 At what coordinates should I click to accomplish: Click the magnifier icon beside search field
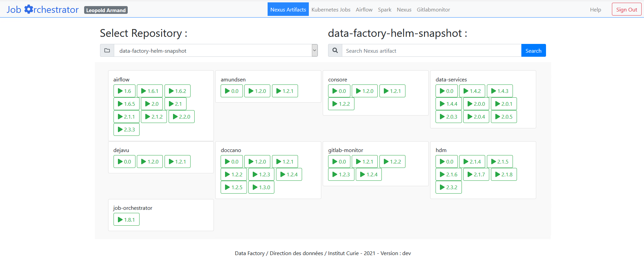pos(335,50)
